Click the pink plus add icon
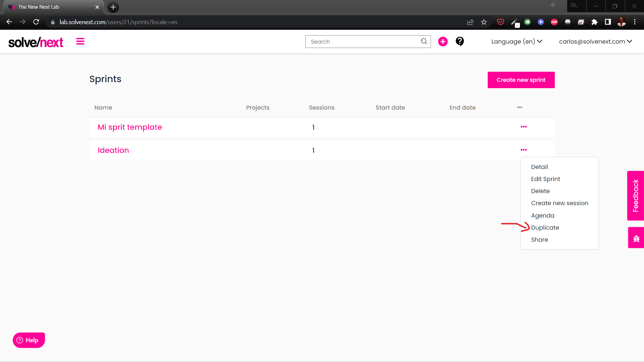This screenshot has width=644, height=362. tap(443, 42)
